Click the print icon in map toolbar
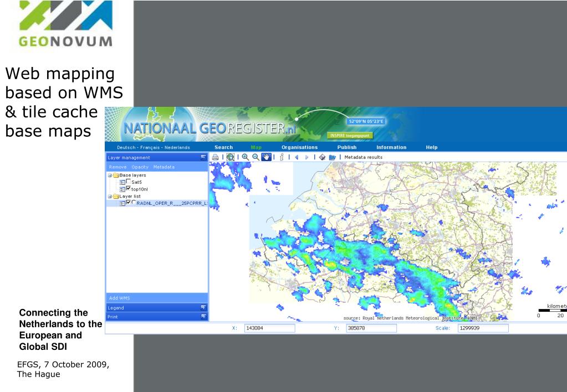 [x=215, y=157]
